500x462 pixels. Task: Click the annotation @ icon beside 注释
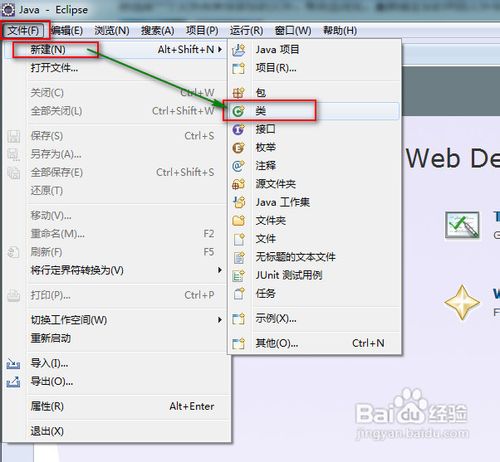pyautogui.click(x=239, y=166)
